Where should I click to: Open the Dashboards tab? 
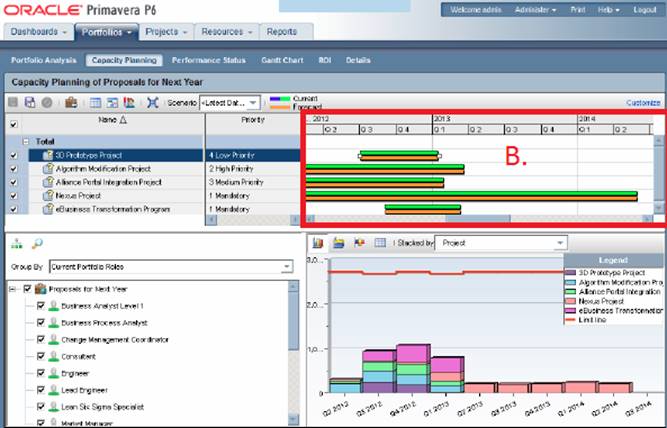(x=38, y=32)
